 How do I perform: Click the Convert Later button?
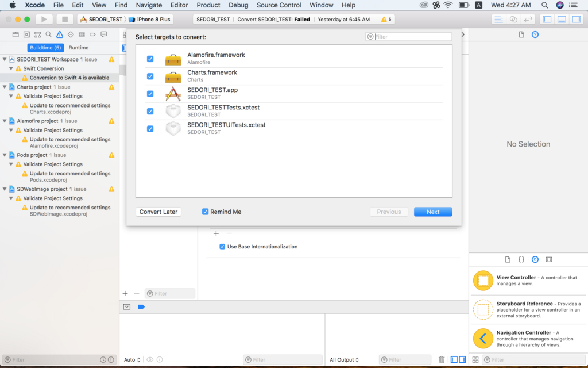click(158, 212)
